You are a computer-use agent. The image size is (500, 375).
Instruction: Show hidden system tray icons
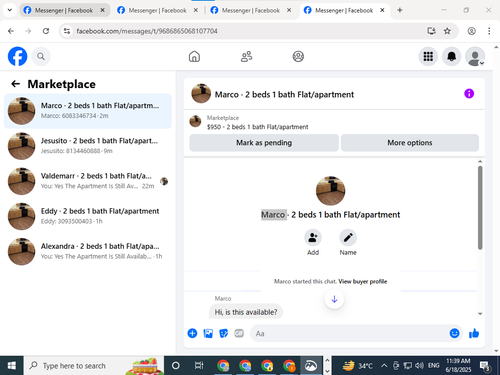pyautogui.click(x=384, y=366)
